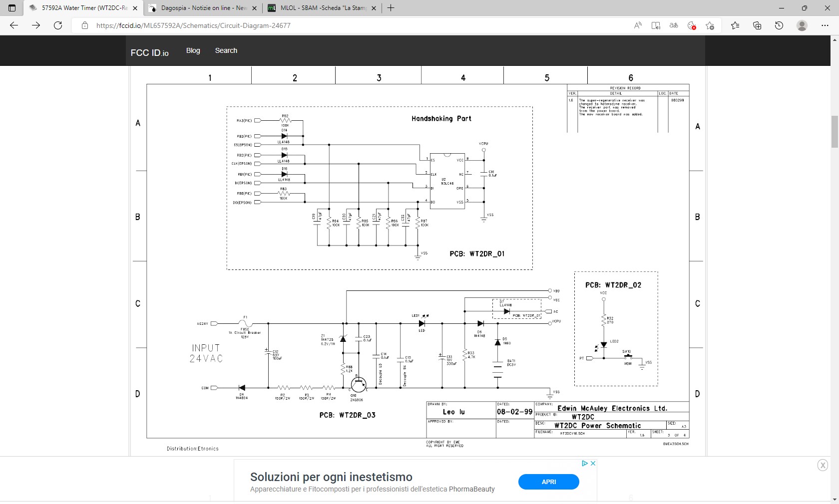Close the 57592A Water Timer tab

(x=135, y=8)
